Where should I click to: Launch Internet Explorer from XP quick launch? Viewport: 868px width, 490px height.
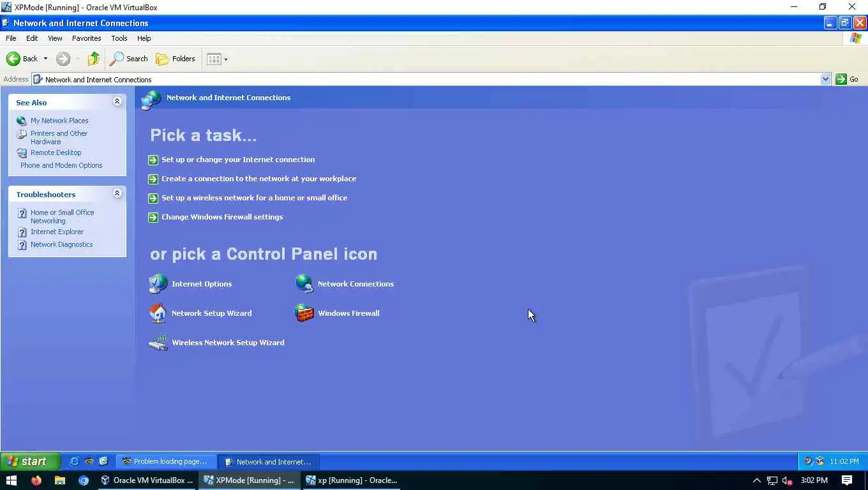[x=74, y=461]
